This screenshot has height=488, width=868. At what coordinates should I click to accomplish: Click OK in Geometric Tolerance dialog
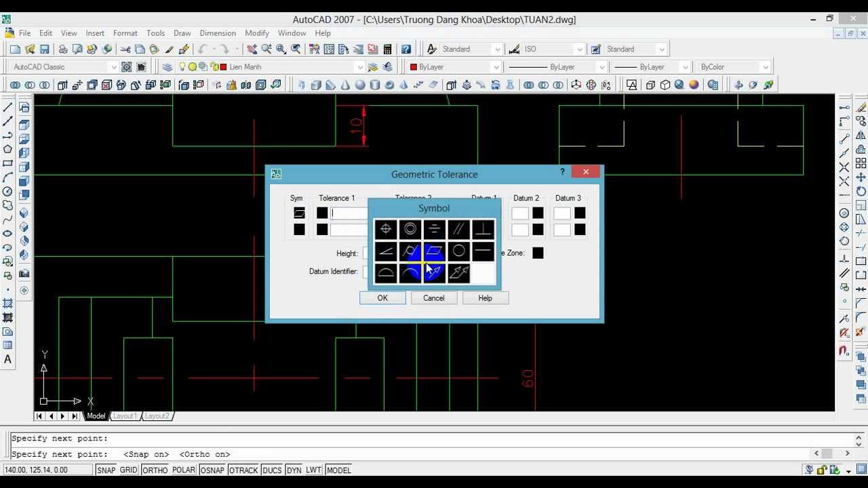tap(382, 298)
